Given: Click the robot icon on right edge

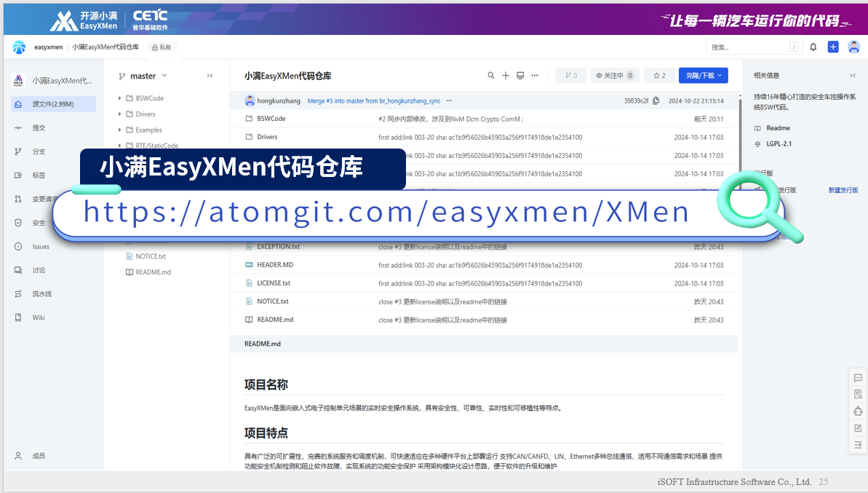Looking at the screenshot, I should point(858,411).
